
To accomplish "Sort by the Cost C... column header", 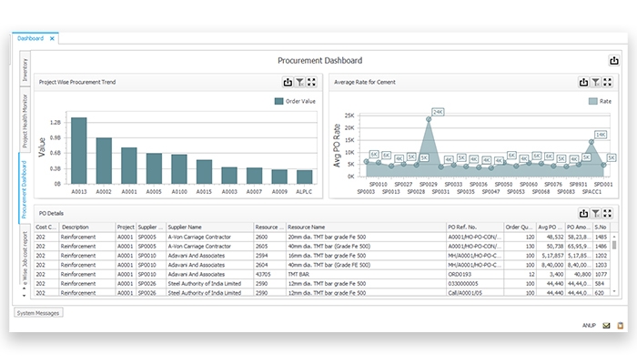I will click(46, 227).
